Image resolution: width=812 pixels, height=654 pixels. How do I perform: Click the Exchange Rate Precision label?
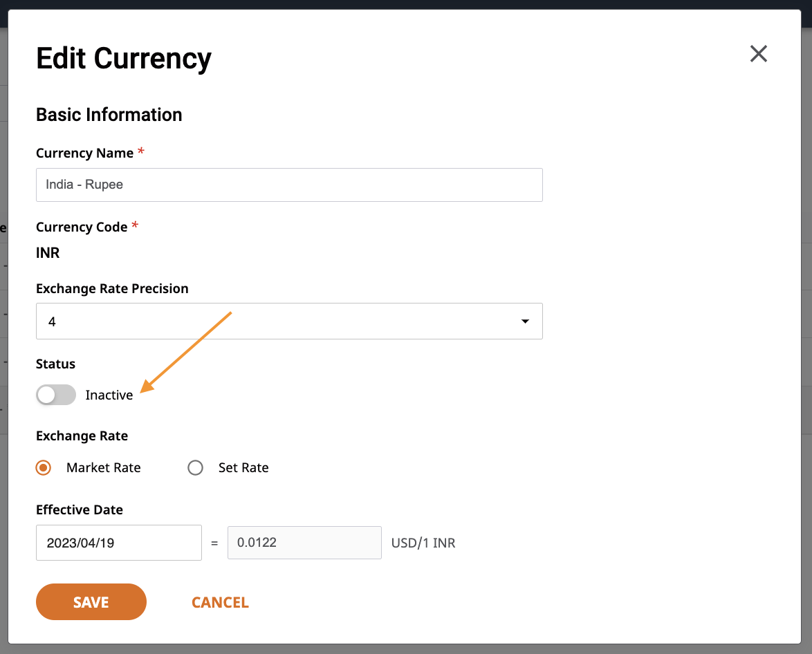(x=112, y=288)
